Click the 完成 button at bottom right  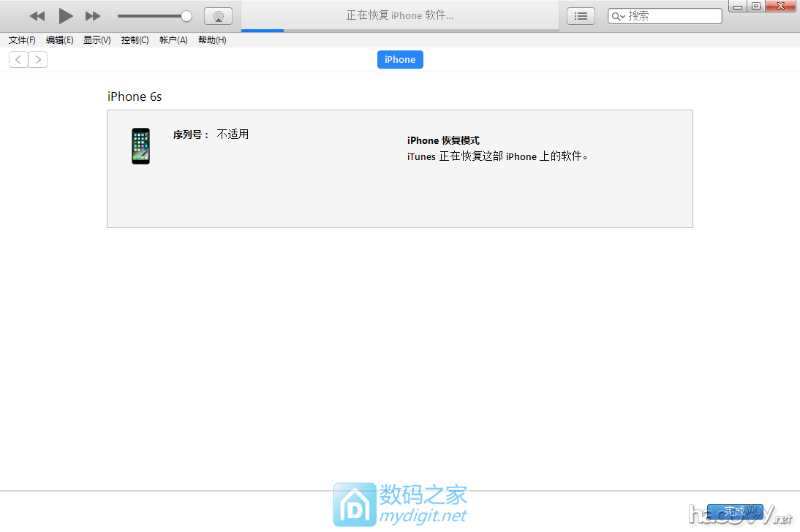coord(735,512)
